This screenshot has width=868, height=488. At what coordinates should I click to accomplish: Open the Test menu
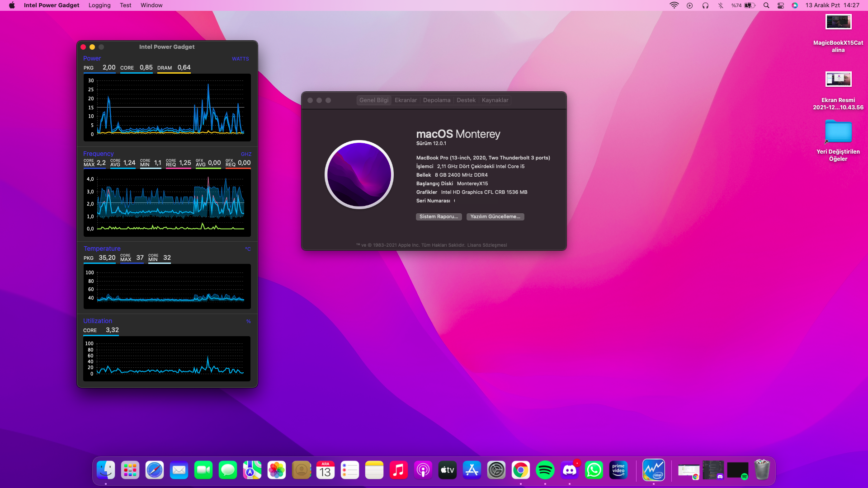click(125, 5)
